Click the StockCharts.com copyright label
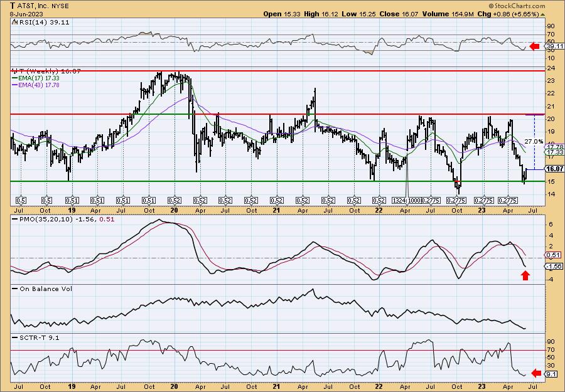565x392 pixels. coord(517,6)
